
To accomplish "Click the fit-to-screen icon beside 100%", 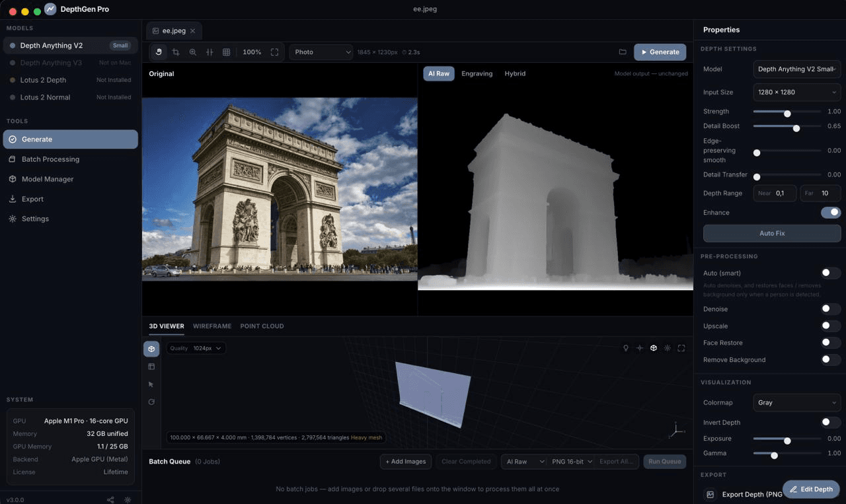I will (x=275, y=52).
